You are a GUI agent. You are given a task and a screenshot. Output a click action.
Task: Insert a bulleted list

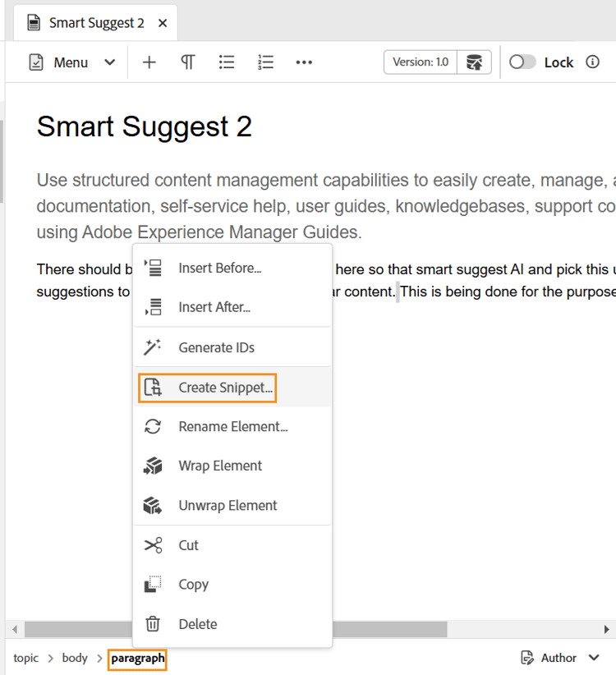coord(227,62)
